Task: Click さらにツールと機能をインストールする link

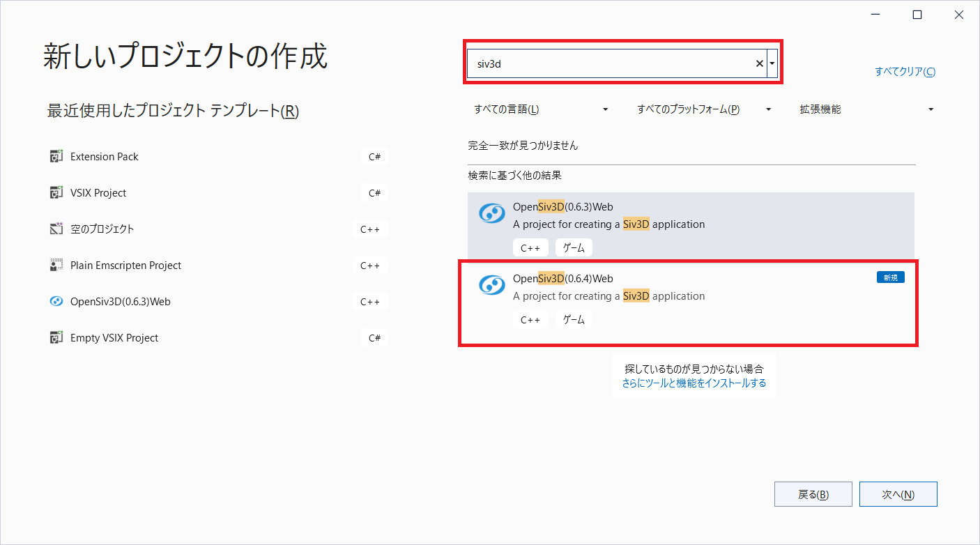Action: [x=694, y=383]
